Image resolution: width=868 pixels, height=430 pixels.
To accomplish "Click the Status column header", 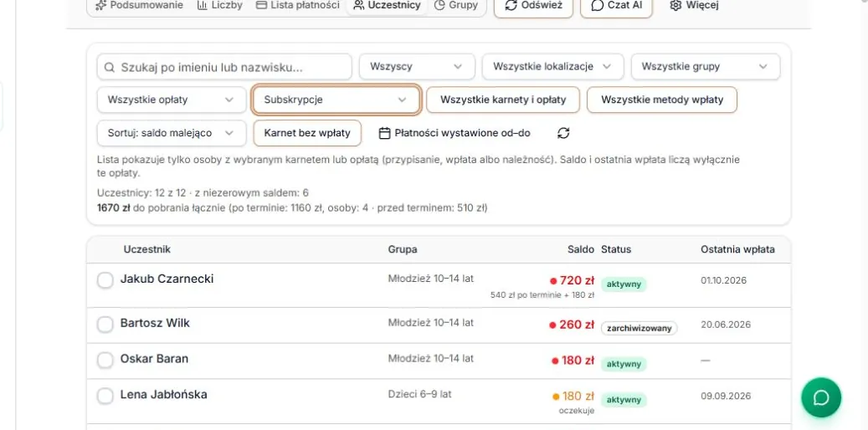I will pyautogui.click(x=616, y=249).
